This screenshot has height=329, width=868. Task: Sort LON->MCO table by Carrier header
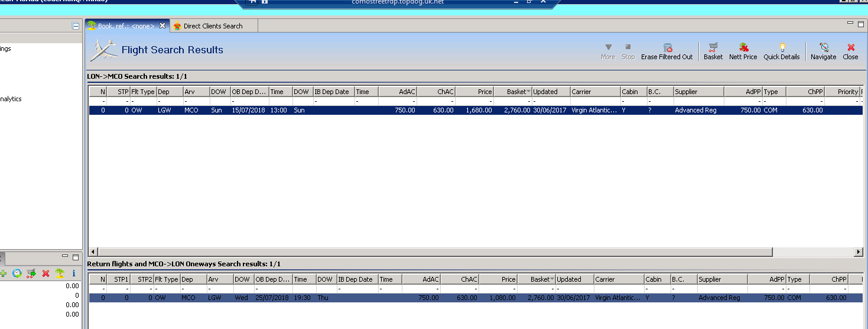click(x=595, y=92)
